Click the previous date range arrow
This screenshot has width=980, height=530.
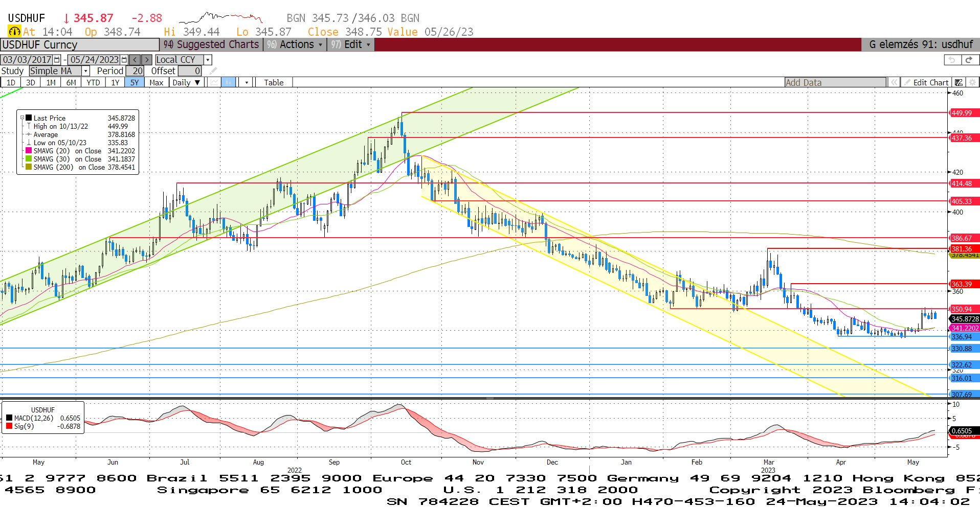click(x=135, y=60)
